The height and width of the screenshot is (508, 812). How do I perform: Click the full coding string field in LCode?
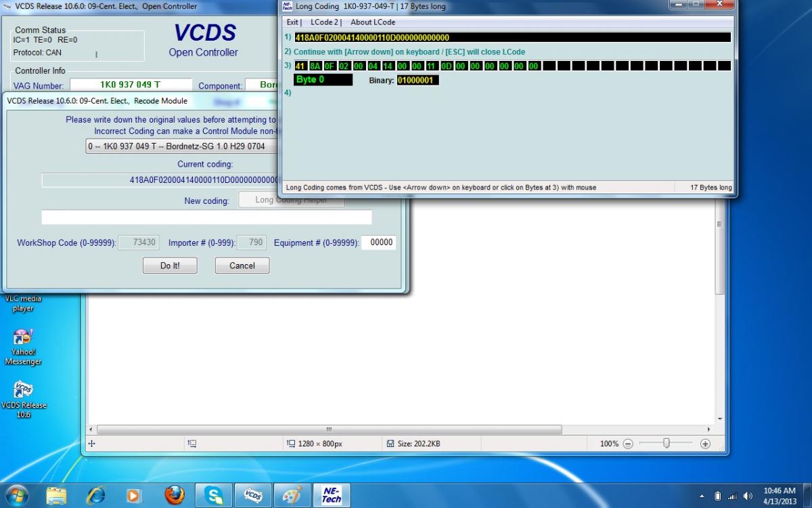512,37
